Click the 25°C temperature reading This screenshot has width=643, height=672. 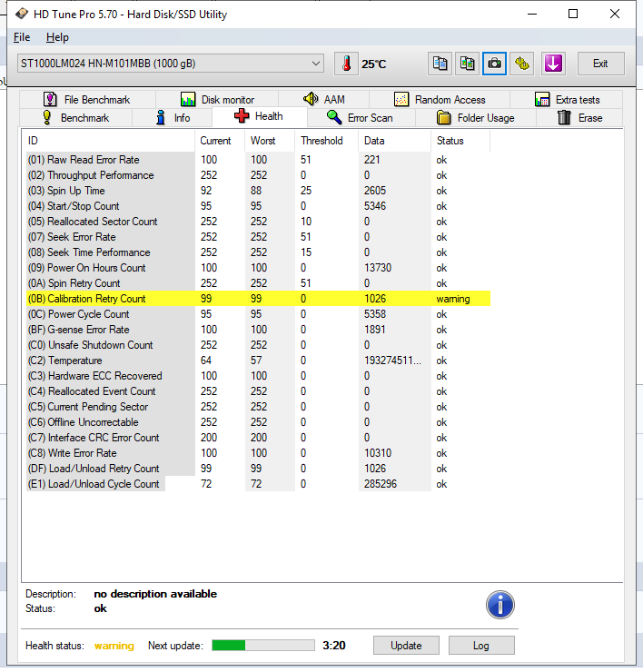click(x=374, y=64)
